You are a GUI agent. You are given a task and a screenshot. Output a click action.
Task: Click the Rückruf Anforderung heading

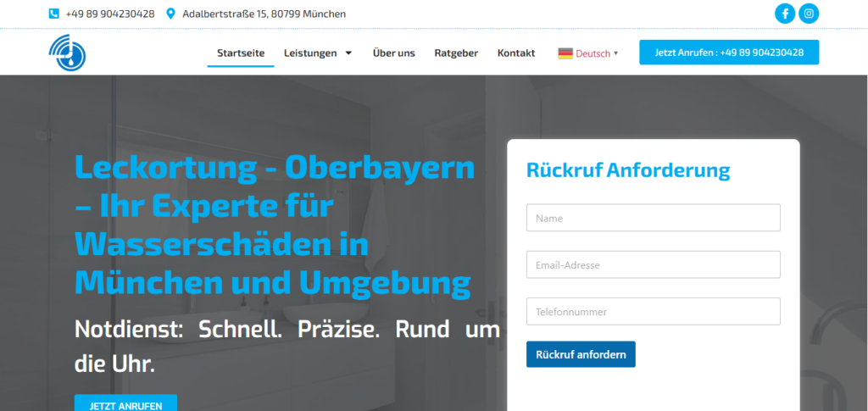point(628,170)
